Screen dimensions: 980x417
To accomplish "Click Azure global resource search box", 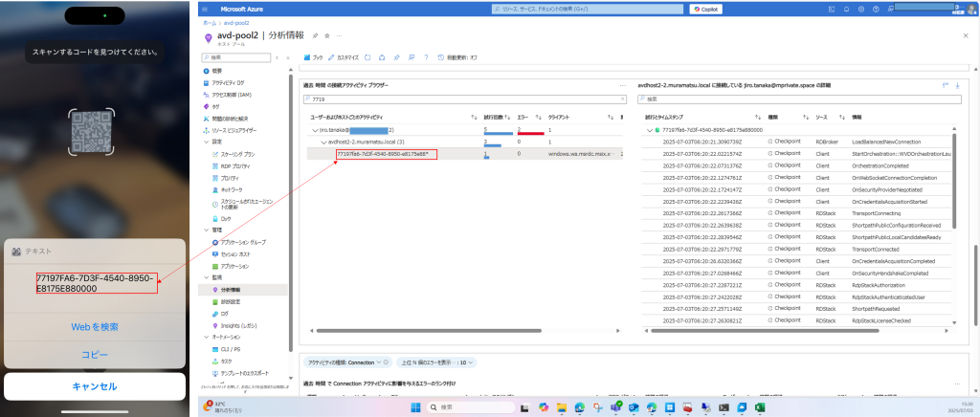I will pyautogui.click(x=588, y=10).
